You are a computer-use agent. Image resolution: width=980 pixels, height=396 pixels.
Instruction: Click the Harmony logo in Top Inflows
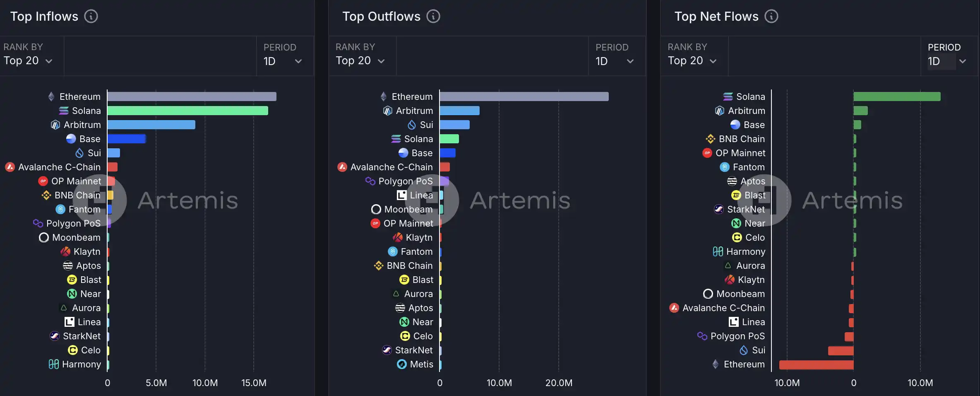click(x=54, y=364)
